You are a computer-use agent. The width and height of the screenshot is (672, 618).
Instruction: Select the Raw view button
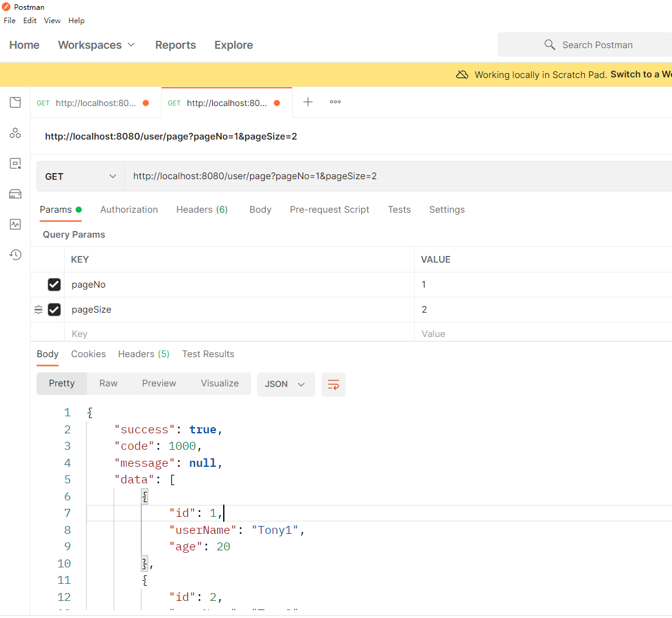tap(109, 384)
